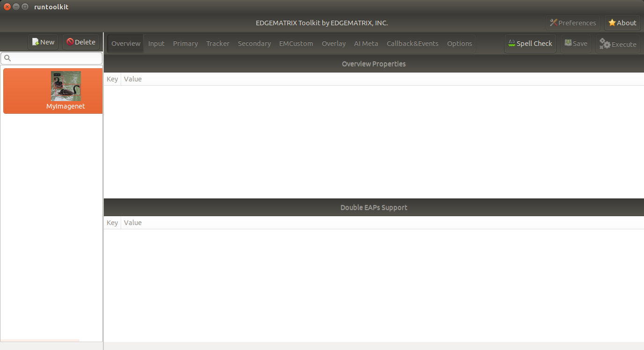The image size is (644, 350).
Task: Minimize the runtoolkit window
Action: tap(16, 7)
